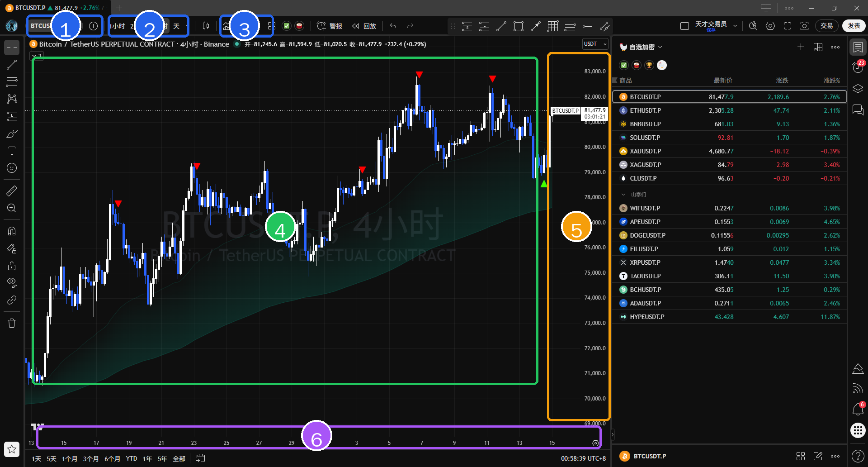
Task: Take a chart snapshot with camera icon
Action: click(804, 26)
